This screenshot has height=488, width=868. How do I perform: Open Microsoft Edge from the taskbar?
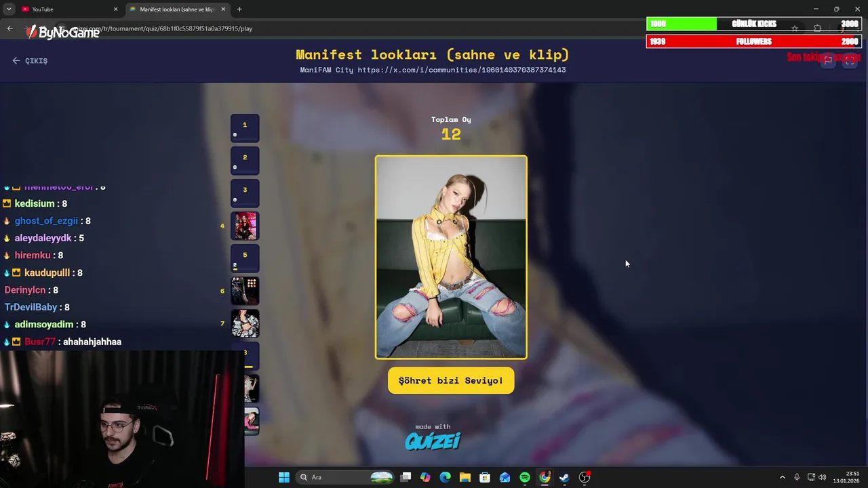[x=445, y=477]
